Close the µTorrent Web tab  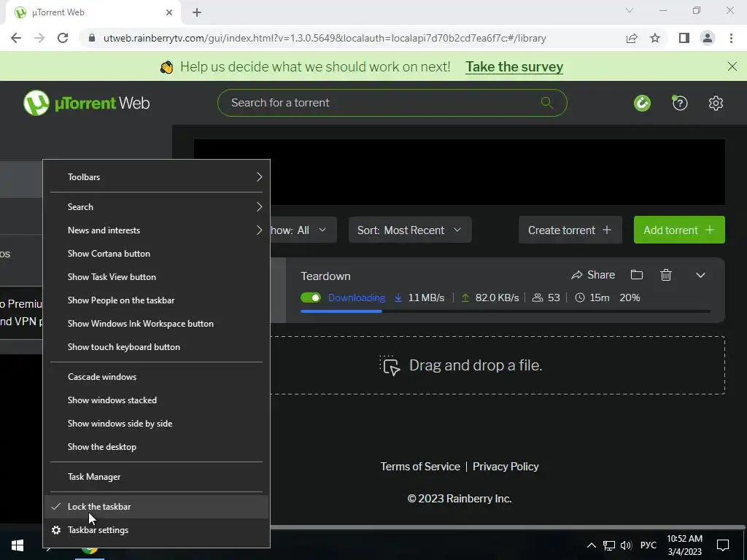click(169, 12)
